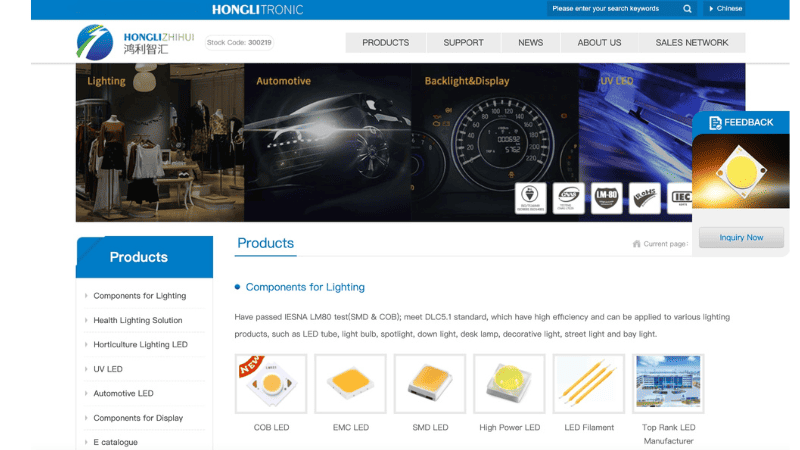Expand arrow beside Components for Lighting
This screenshot has width=800, height=450.
tap(86, 295)
